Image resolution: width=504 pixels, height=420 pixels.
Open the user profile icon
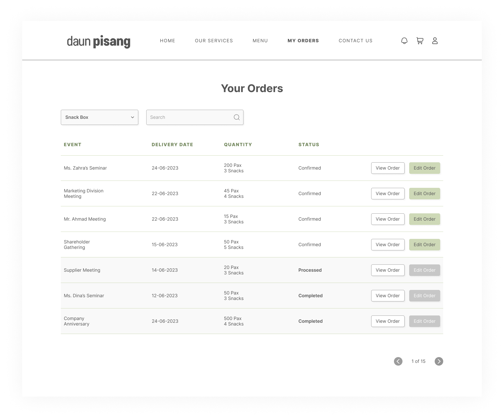pos(435,41)
